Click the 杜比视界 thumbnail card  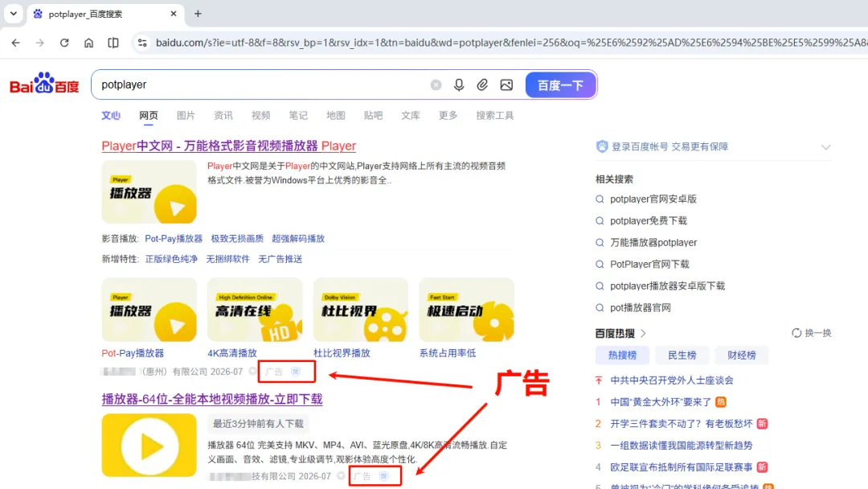tap(360, 310)
